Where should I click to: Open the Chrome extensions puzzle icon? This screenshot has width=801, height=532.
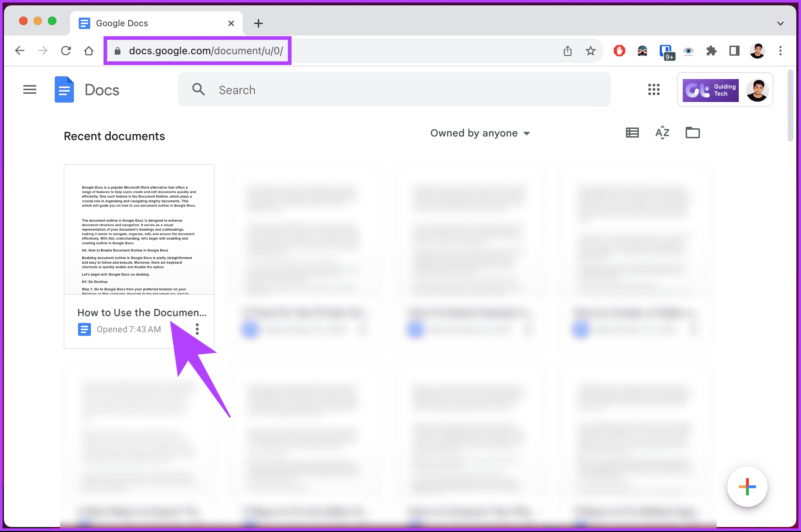point(711,51)
